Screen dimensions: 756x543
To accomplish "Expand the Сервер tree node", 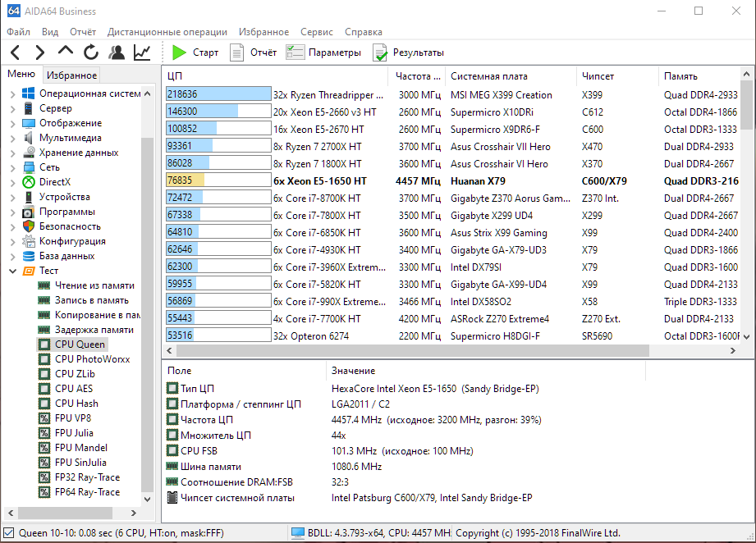I will tap(13, 109).
